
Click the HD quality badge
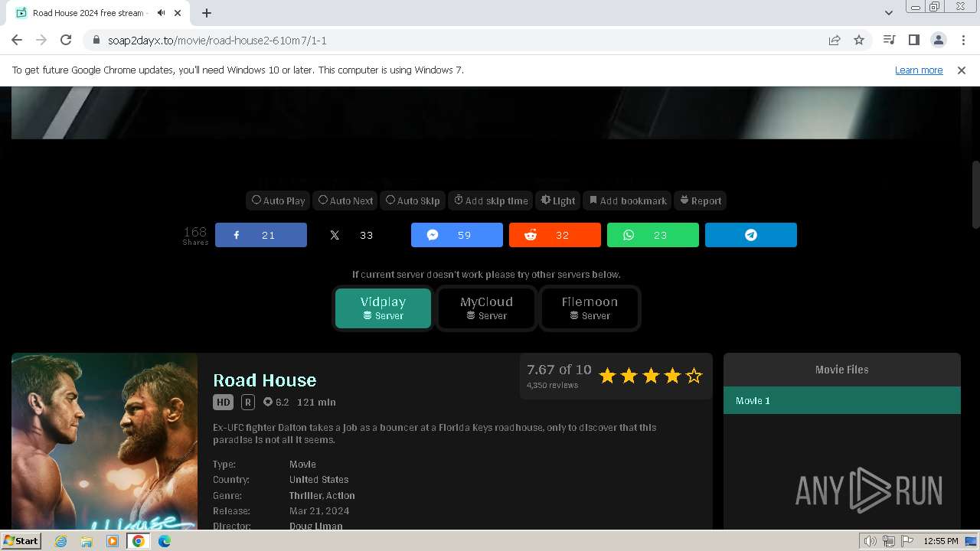pyautogui.click(x=223, y=402)
